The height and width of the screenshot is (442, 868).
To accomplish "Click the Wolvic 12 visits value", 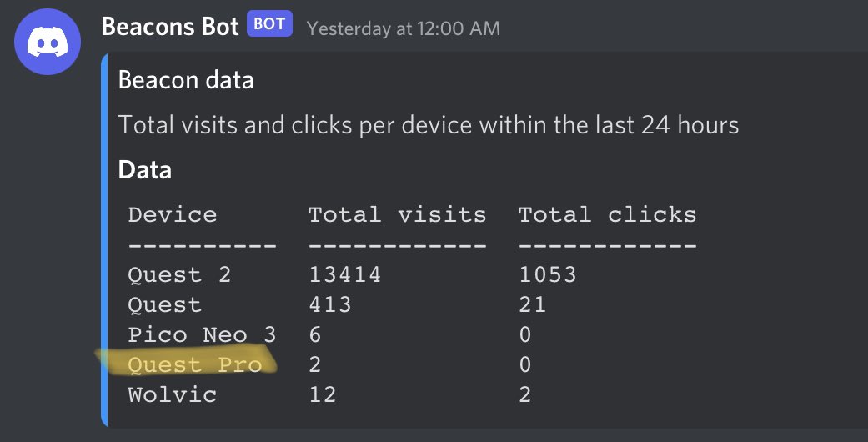I will pyautogui.click(x=322, y=395).
